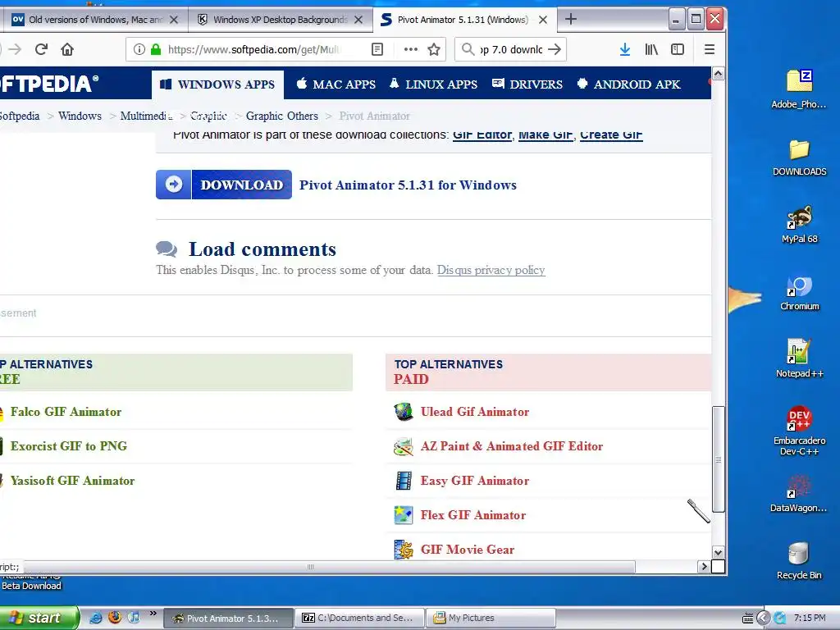Click the green secure padlock icon
Screen dimensions: 840x630
point(156,49)
